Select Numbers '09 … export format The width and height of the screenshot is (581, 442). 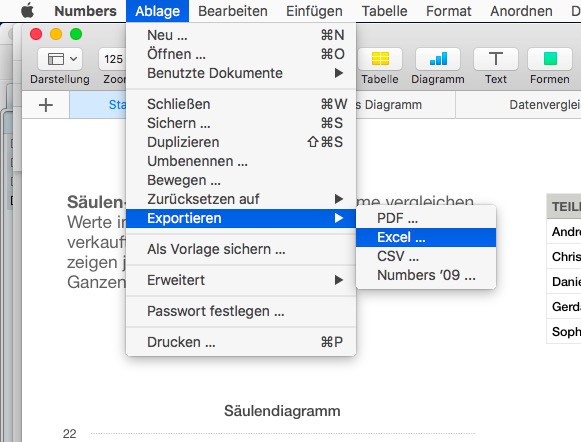426,275
